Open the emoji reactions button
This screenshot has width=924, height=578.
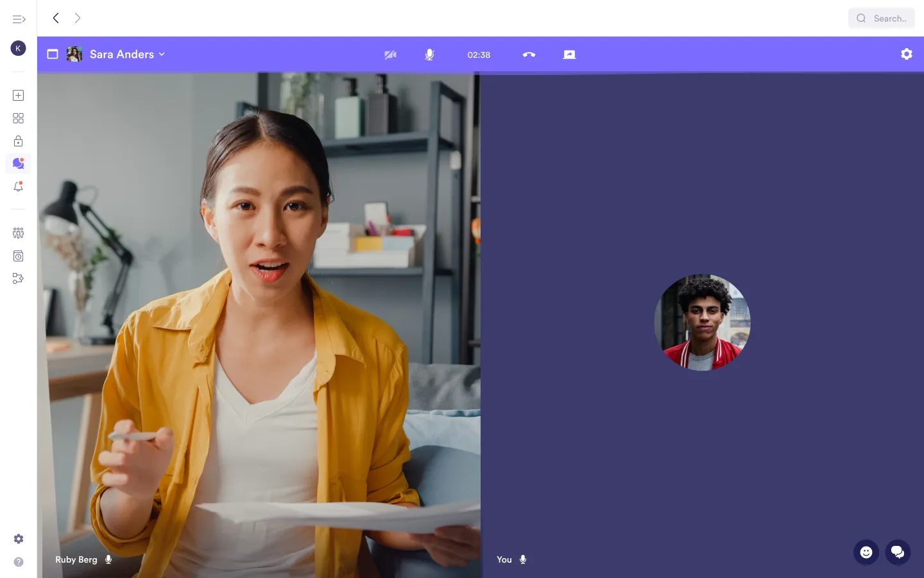(x=866, y=552)
